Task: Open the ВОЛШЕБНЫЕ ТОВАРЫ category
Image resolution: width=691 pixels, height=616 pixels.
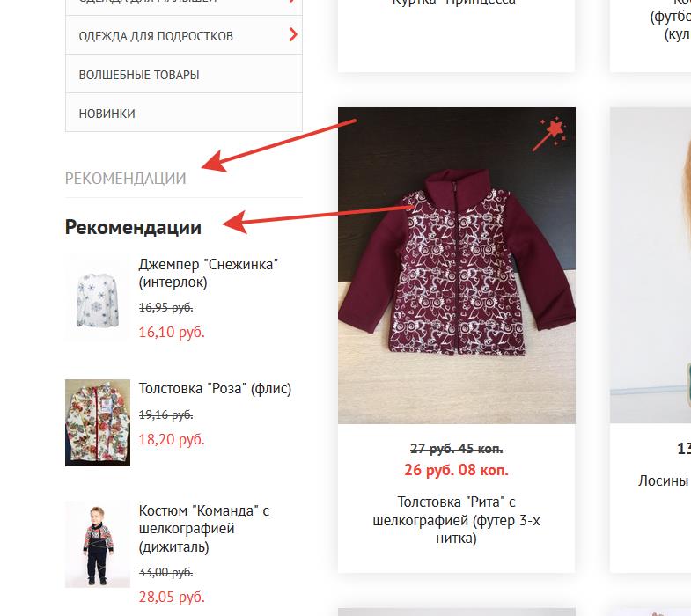Action: click(139, 75)
